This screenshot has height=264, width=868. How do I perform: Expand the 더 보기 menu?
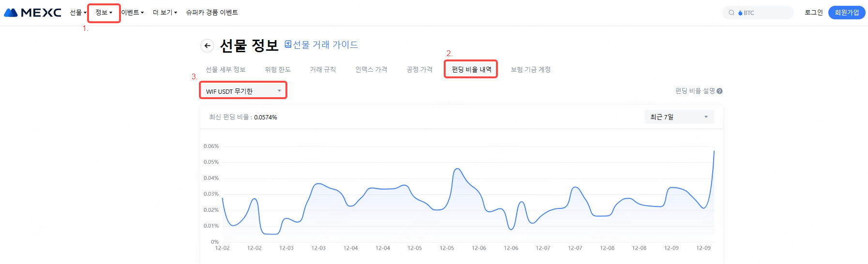(x=165, y=13)
